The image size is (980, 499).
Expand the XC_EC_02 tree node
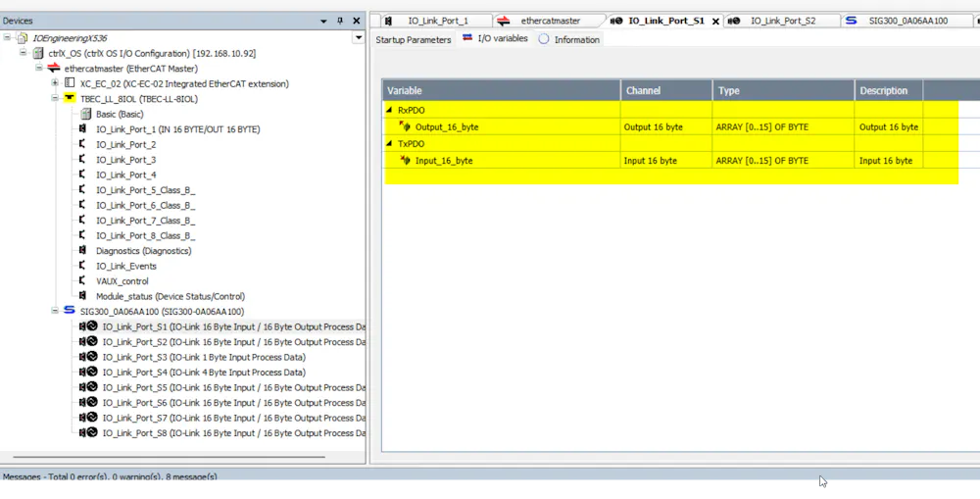coord(55,83)
